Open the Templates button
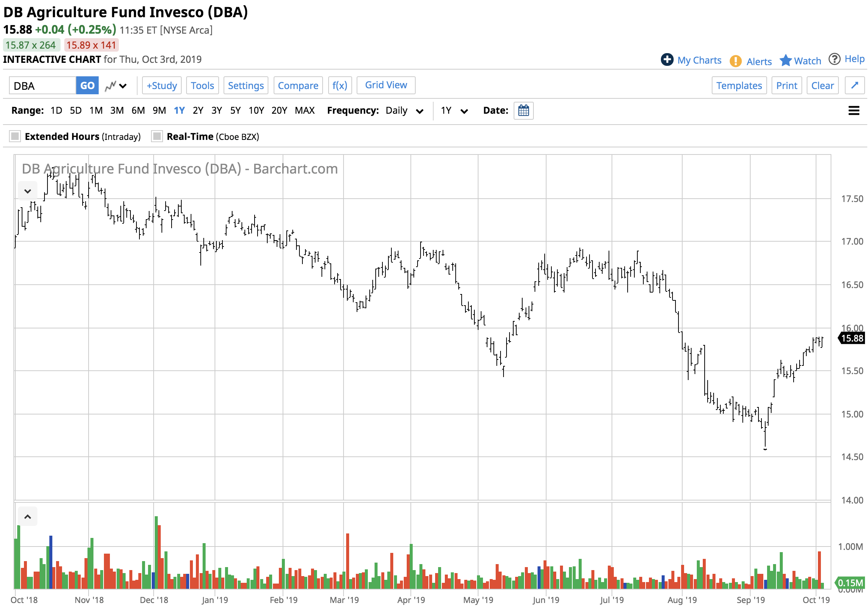This screenshot has width=868, height=606. point(739,85)
